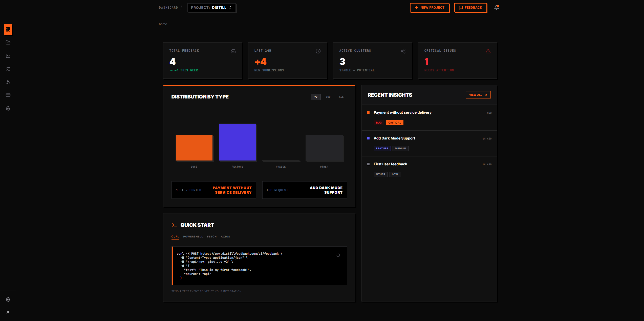Select the checklist icon in the sidebar
Viewport: 644px width, 321px height.
[8, 69]
